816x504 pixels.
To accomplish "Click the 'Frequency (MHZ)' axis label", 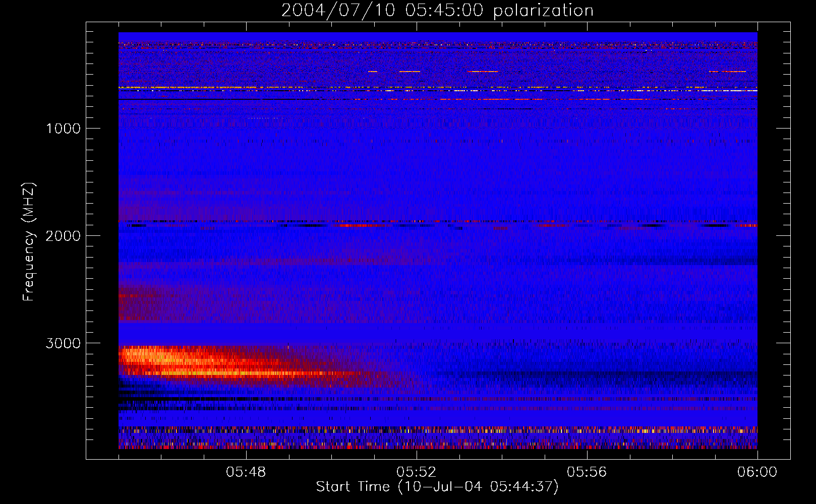I will 28,242.
